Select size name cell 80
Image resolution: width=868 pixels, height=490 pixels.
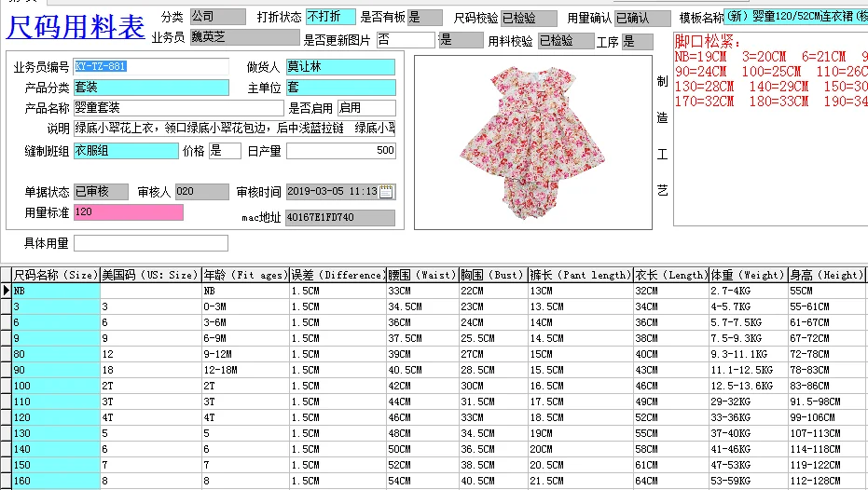coord(56,354)
